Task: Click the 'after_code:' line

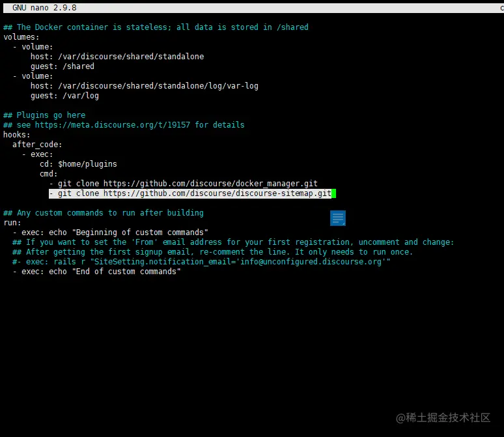Action: pos(37,145)
